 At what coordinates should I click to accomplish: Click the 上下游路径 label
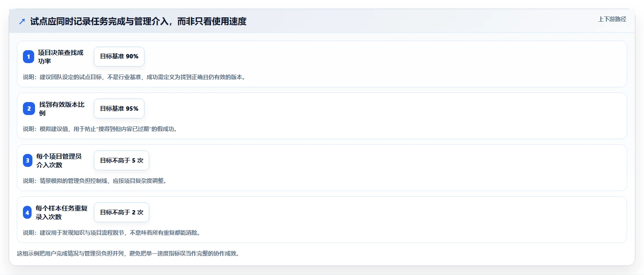[x=612, y=19]
